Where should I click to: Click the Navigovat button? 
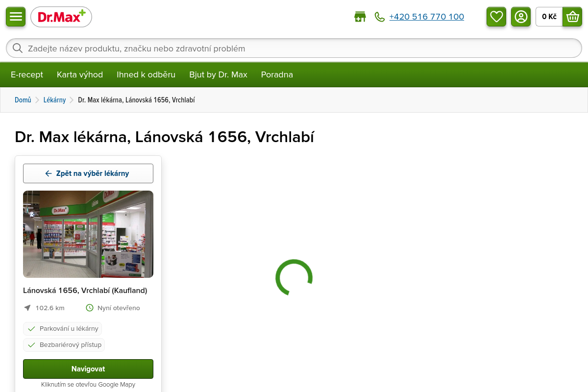coord(88,369)
